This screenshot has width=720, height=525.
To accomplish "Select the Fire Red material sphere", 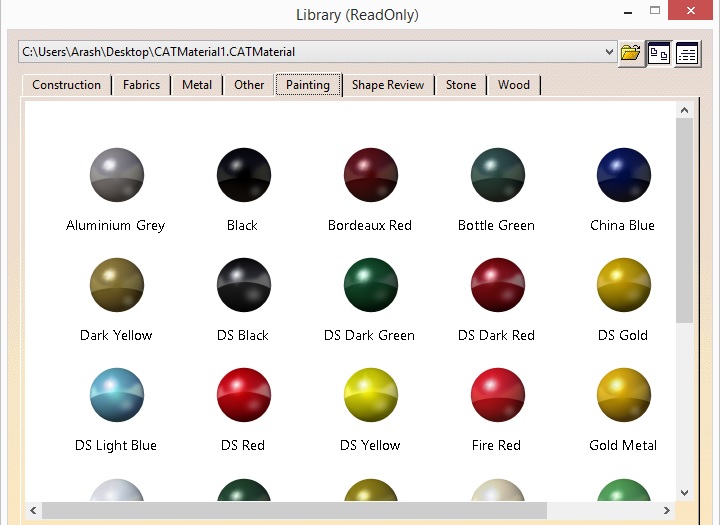I will coord(497,394).
